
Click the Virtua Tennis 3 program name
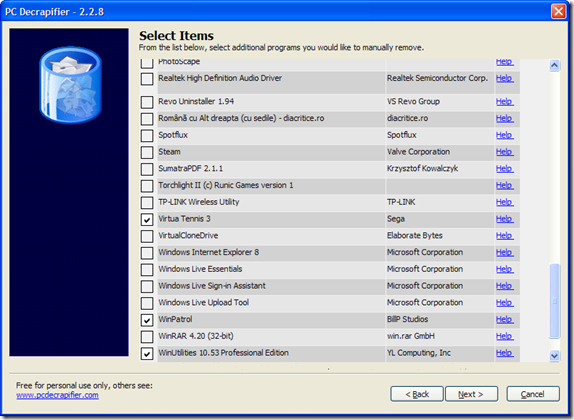tap(184, 219)
